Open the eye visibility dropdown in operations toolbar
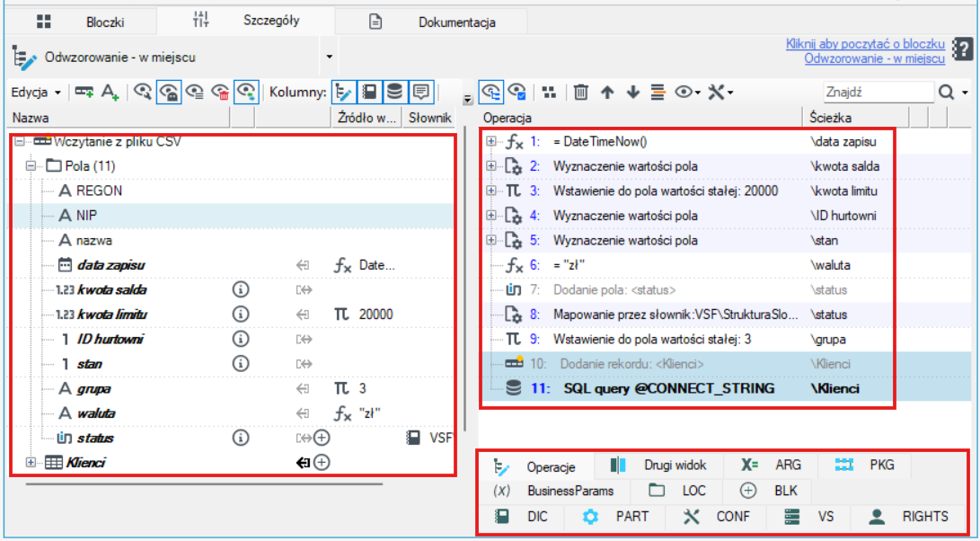The height and width of the screenshot is (541, 980). 687,93
